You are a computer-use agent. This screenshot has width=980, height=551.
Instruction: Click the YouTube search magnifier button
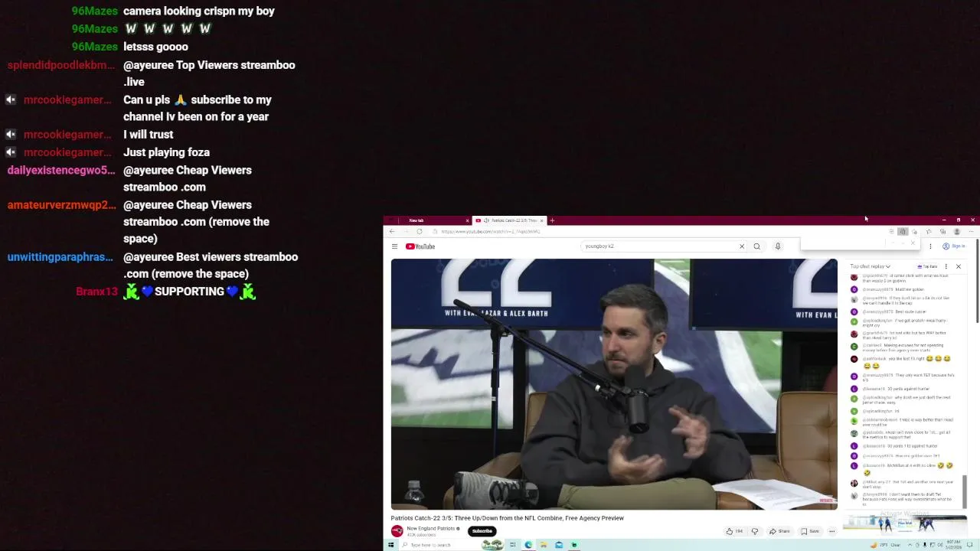[x=756, y=246]
